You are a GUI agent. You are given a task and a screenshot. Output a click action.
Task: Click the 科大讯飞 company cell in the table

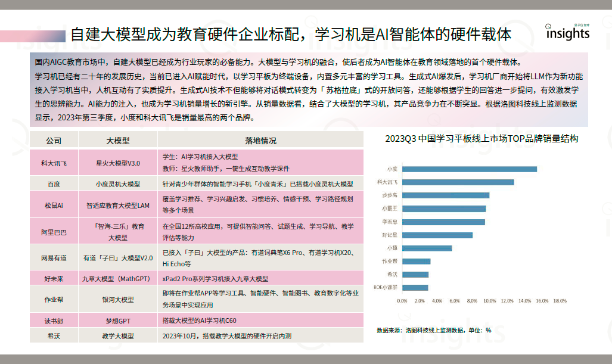point(54,163)
